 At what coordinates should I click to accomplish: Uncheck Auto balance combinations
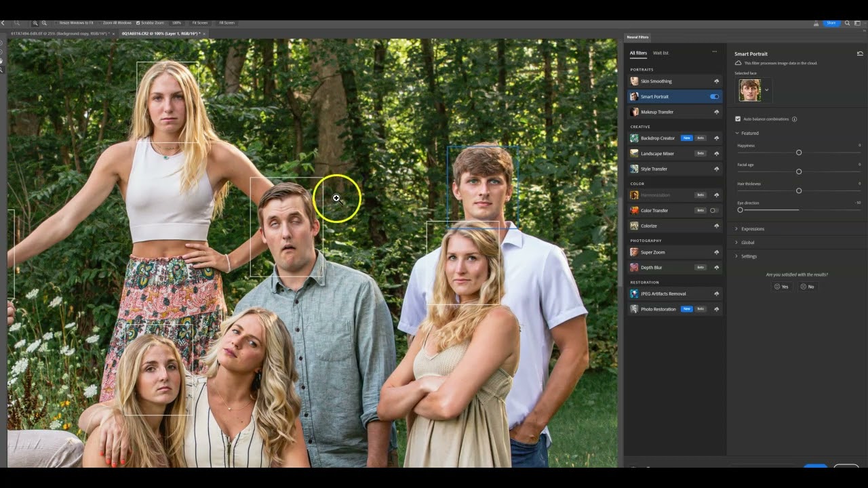point(738,119)
